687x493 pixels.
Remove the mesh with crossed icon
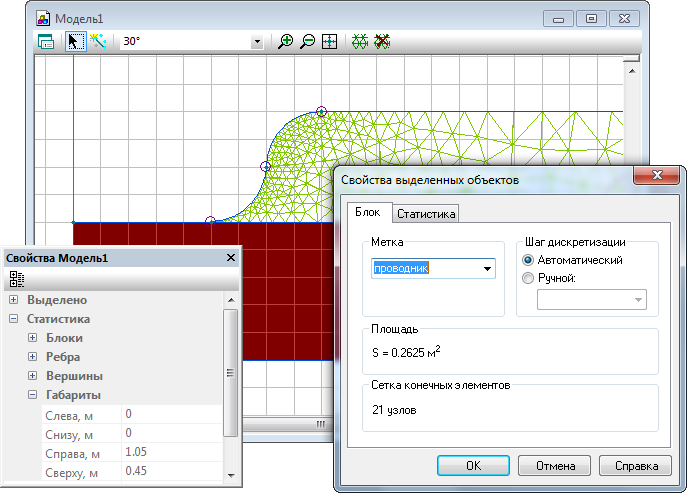pyautogui.click(x=381, y=42)
